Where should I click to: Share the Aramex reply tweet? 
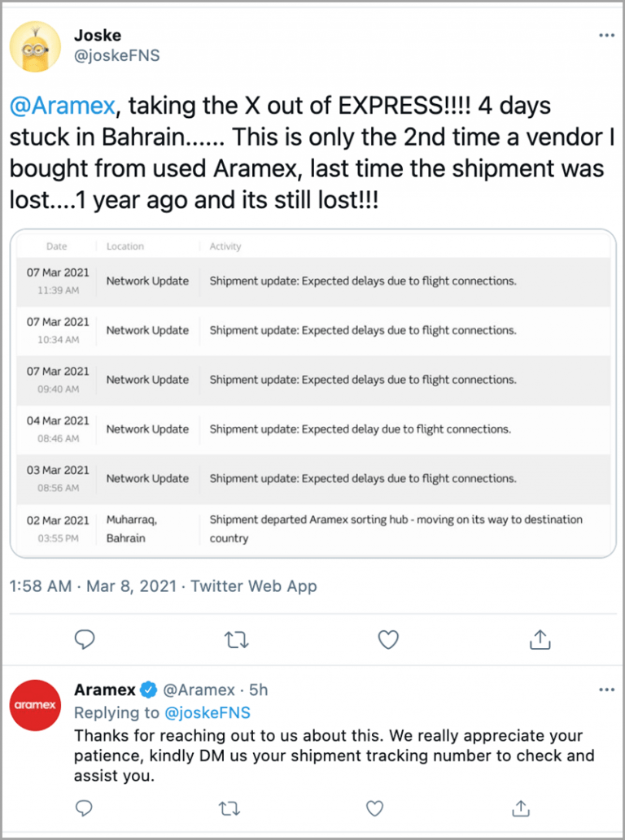tap(519, 808)
